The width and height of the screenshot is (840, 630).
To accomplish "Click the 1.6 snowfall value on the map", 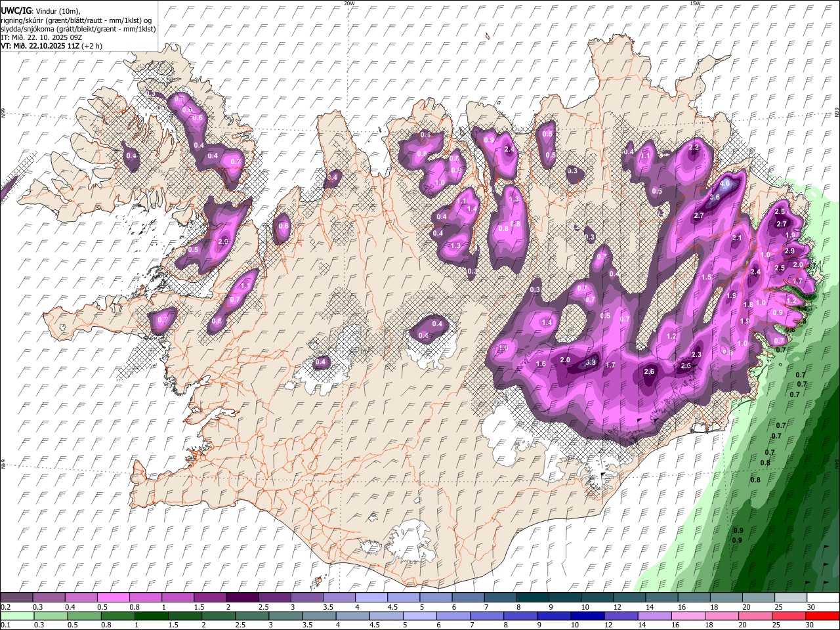I will [541, 364].
